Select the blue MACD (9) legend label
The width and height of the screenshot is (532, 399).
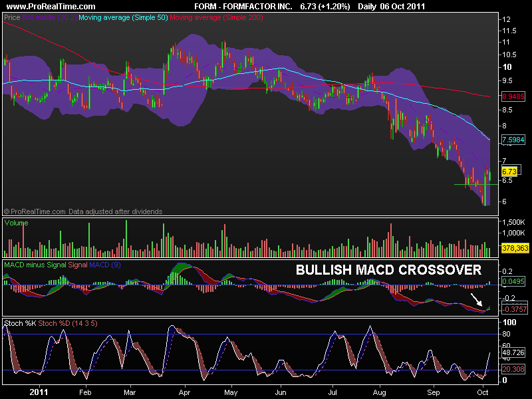coord(105,265)
